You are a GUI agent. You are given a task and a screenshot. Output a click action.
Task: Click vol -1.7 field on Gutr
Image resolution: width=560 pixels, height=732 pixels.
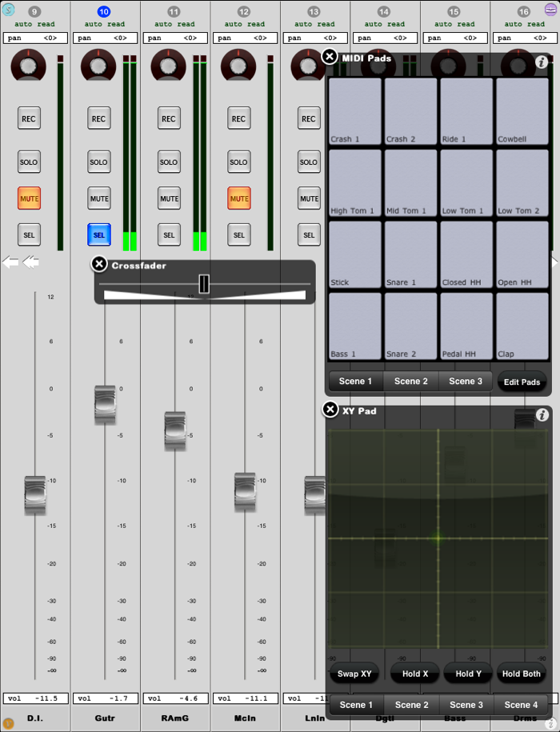[106, 698]
